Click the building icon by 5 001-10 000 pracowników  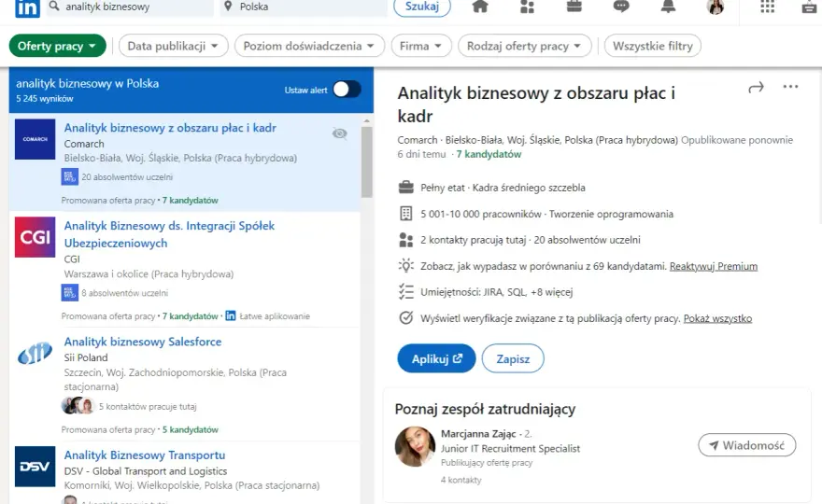(405, 213)
